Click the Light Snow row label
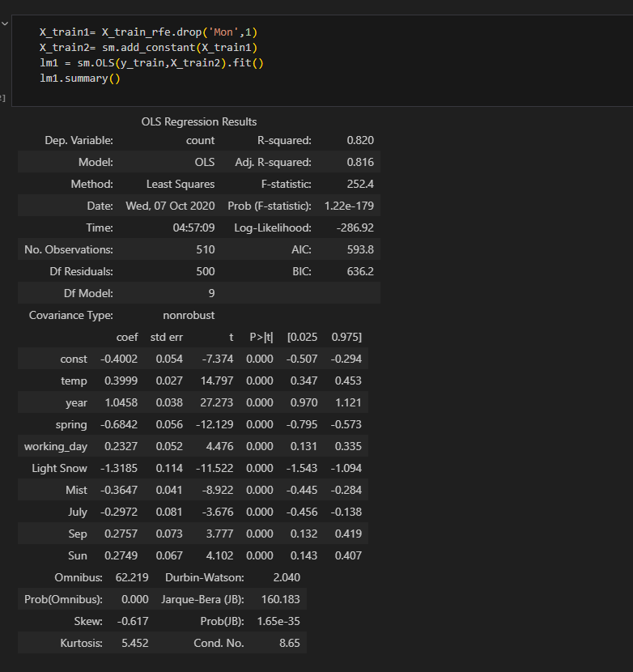The image size is (633, 672). 59,468
